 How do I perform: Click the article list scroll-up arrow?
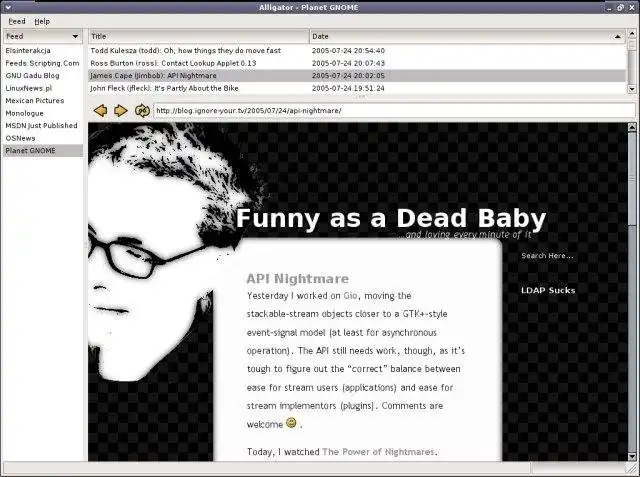click(632, 34)
